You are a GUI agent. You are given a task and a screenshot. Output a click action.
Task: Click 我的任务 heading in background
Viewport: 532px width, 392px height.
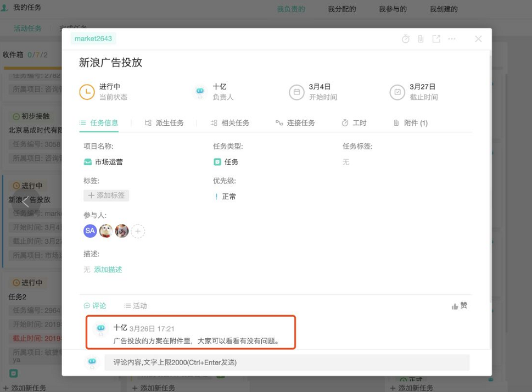(x=27, y=8)
